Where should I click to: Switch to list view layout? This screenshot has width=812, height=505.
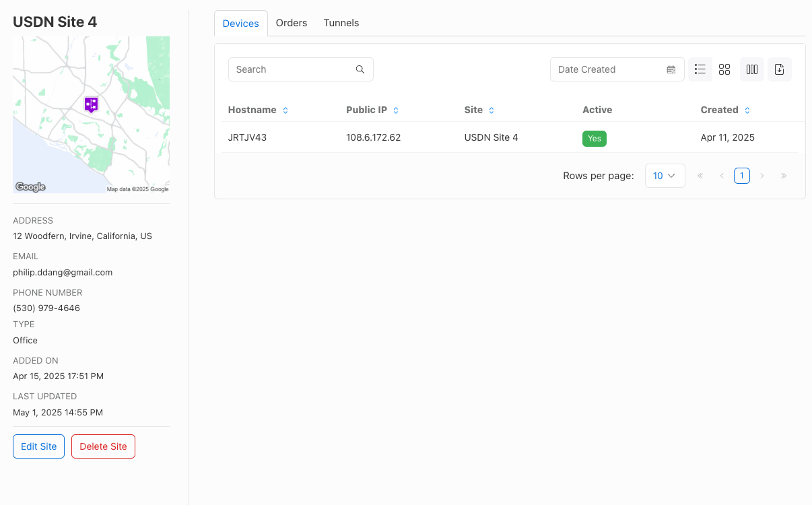(x=700, y=69)
